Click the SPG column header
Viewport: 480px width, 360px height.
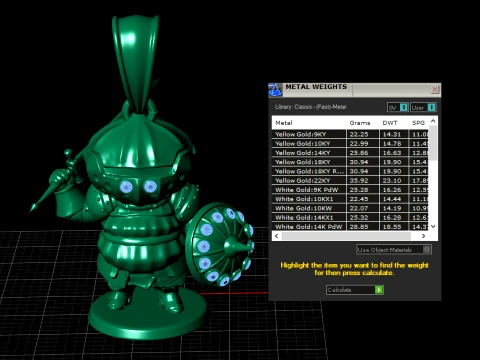point(418,123)
